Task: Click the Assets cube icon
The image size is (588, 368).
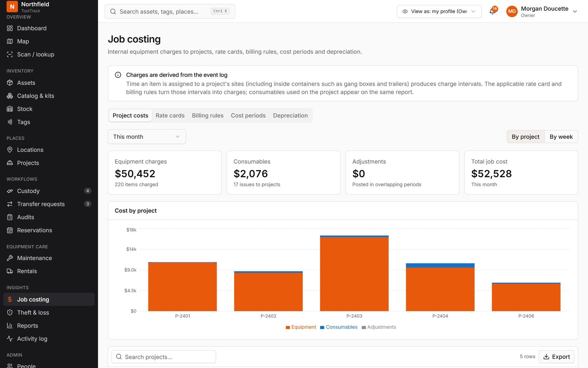Action: coord(10,83)
